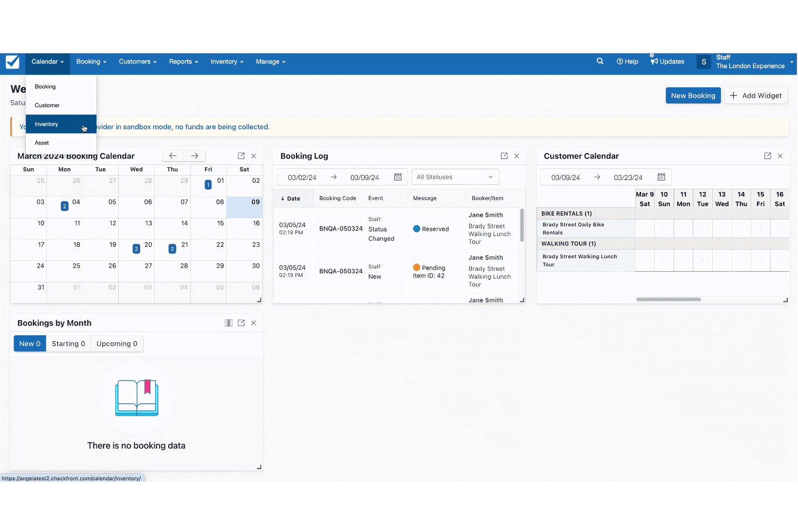Collapse the Calendar dropdown menu
The width and height of the screenshot is (798, 532).
point(47,61)
